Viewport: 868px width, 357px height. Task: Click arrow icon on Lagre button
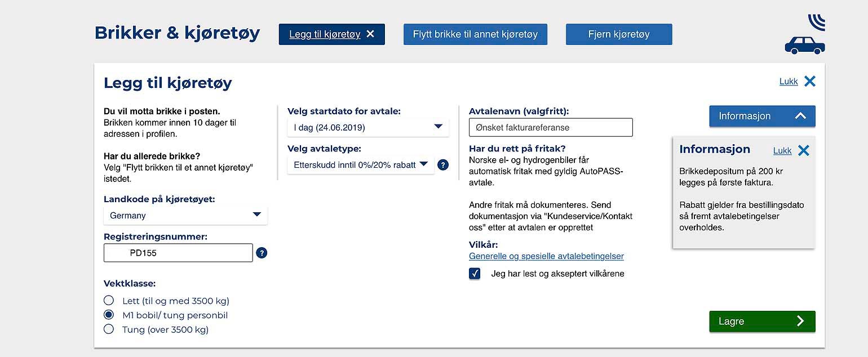coord(800,321)
